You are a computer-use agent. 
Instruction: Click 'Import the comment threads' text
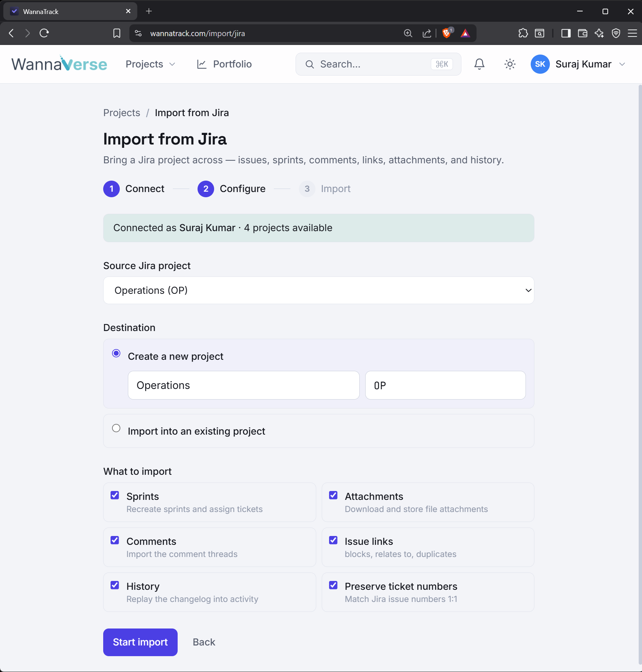182,554
